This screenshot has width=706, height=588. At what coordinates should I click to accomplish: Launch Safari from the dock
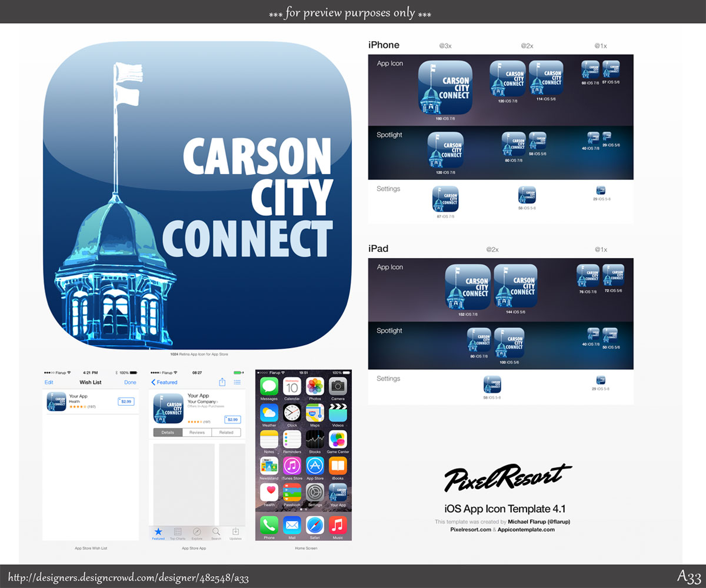click(315, 524)
